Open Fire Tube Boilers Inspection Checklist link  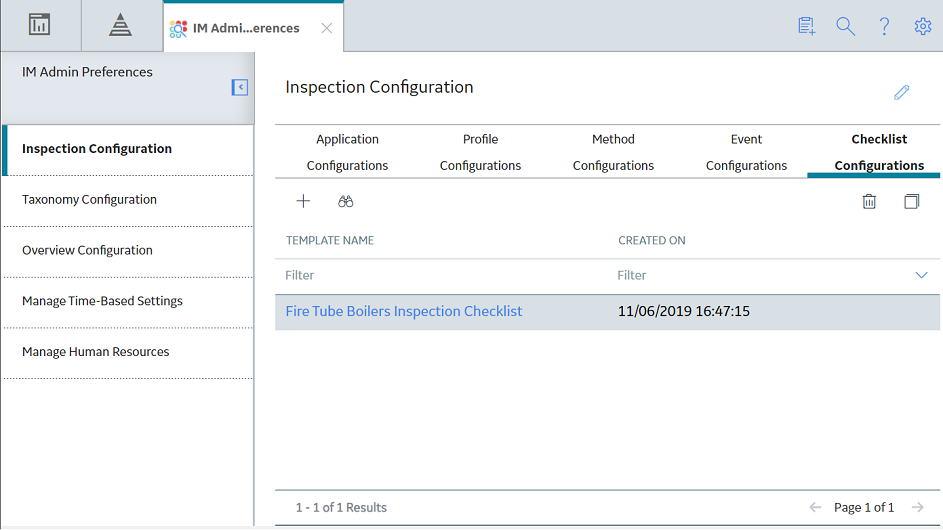coord(404,311)
